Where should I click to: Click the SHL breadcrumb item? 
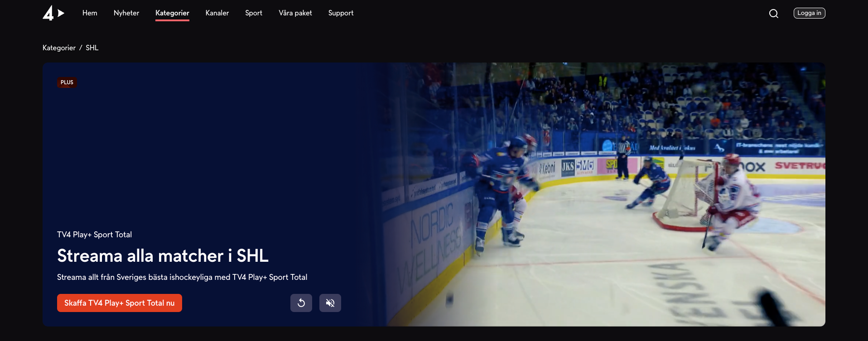tap(92, 48)
